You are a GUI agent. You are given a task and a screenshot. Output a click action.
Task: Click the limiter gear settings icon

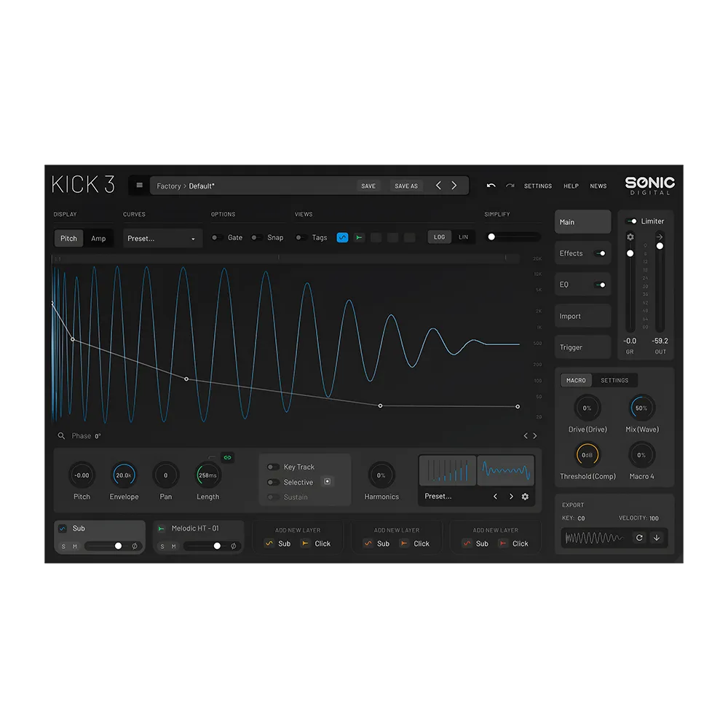click(x=630, y=237)
